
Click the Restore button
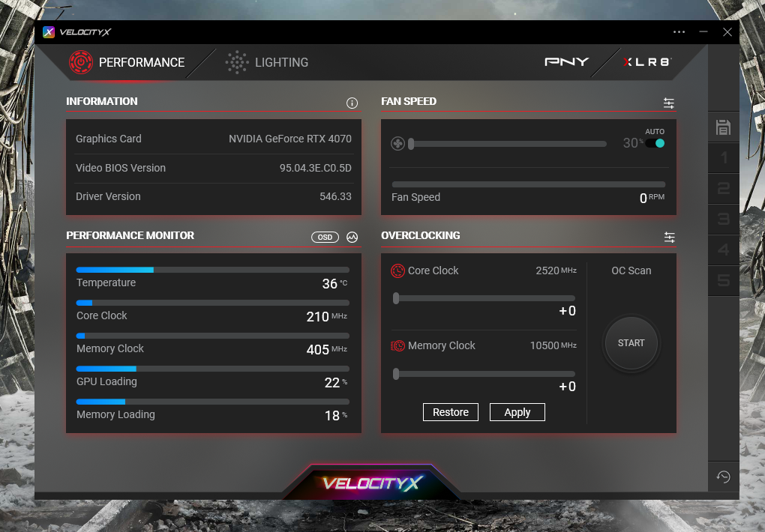450,412
